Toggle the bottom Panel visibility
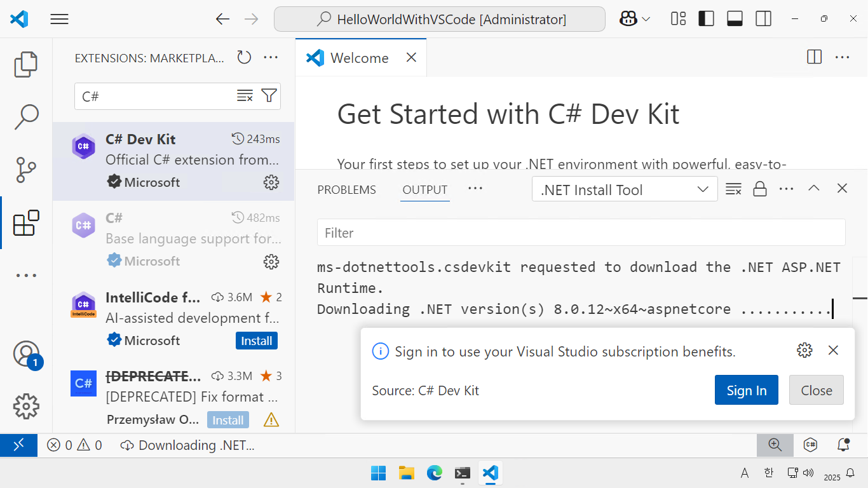 [735, 18]
